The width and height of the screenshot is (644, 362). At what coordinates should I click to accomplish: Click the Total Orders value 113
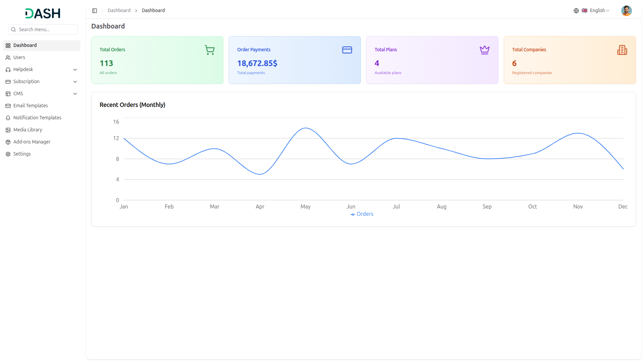(x=106, y=63)
